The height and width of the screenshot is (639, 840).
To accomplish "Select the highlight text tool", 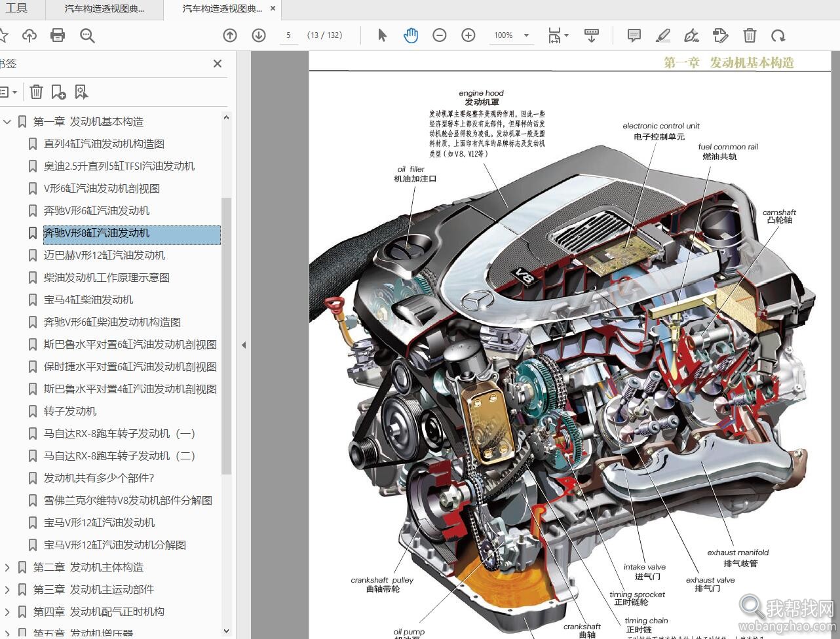I will point(662,35).
